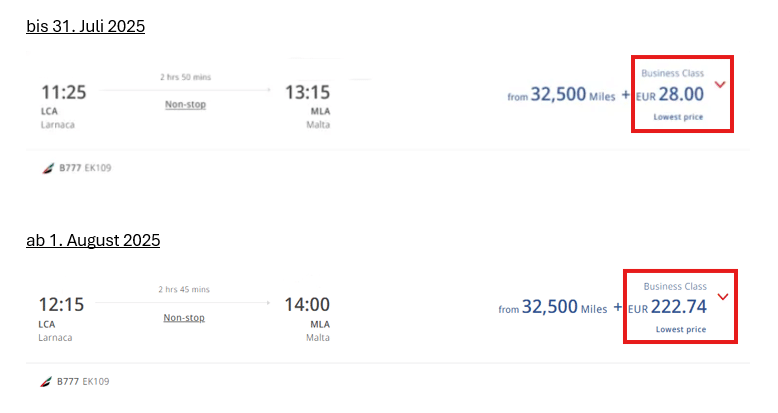Click the 12:15 departure time from Larnaca

62,305
